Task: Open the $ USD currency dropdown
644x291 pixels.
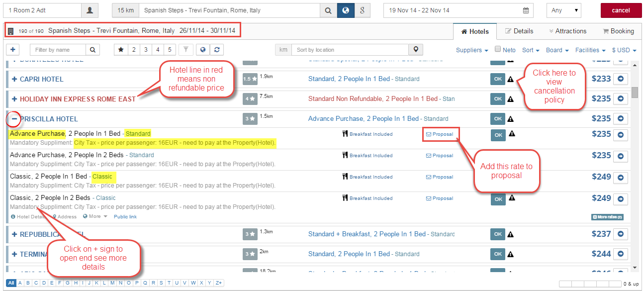Action: tap(624, 50)
